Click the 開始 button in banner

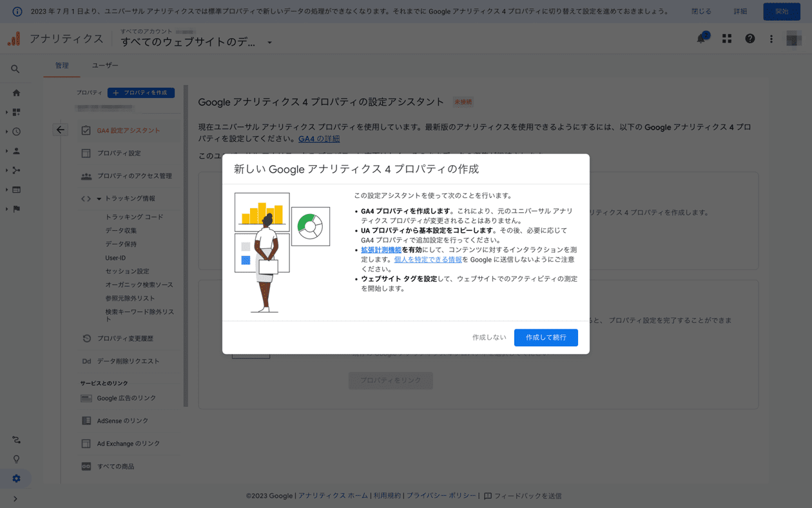782,12
